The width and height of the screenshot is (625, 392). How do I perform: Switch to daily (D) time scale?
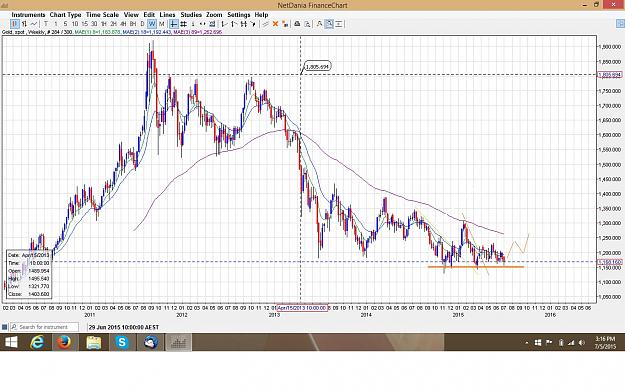tap(142, 24)
